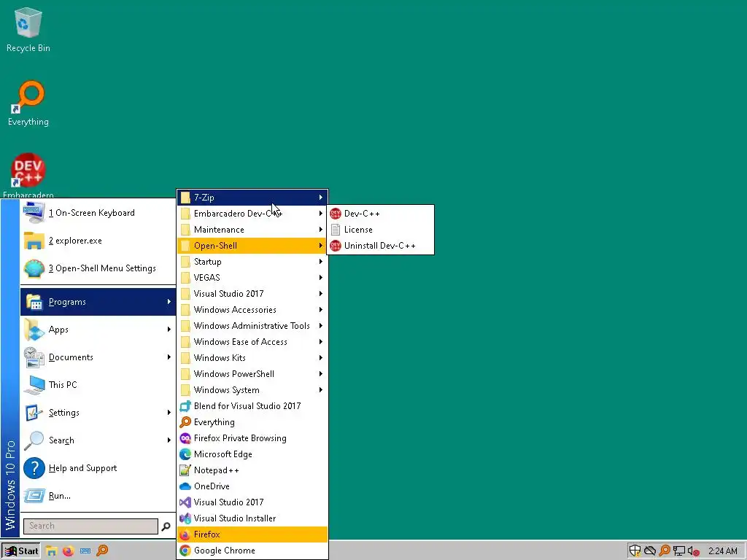Open the Everything desktop shortcut icon

[28, 104]
